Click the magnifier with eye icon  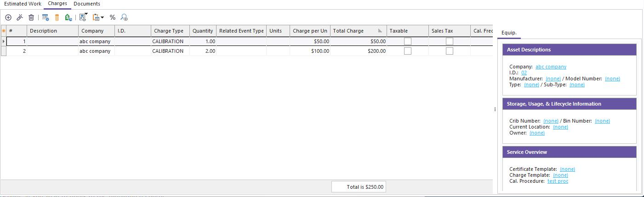pos(124,17)
